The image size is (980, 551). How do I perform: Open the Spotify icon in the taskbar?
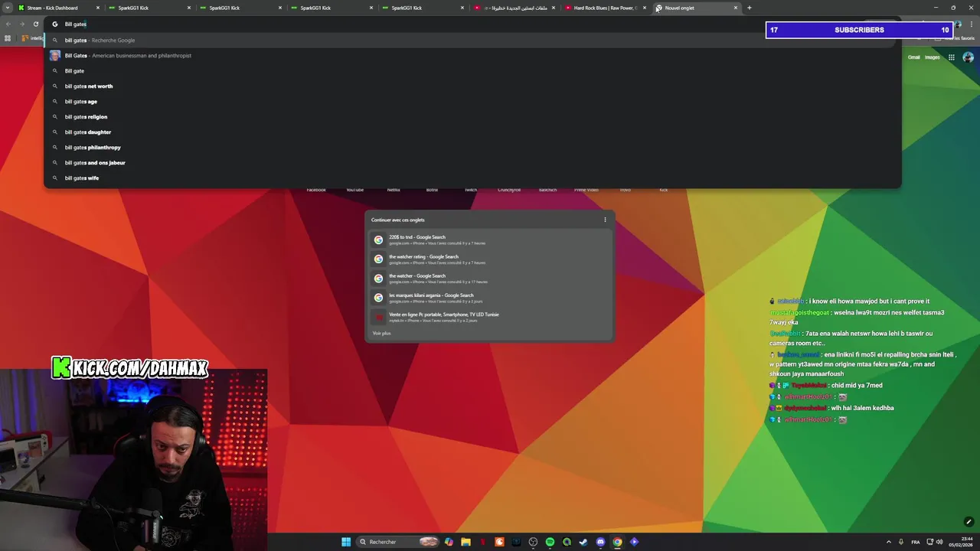click(550, 542)
